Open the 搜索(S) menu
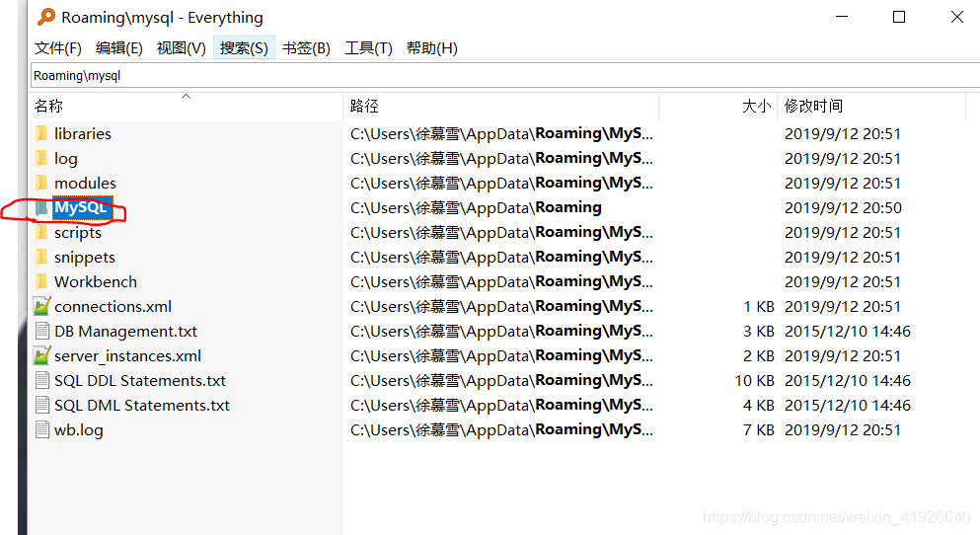Viewport: 980px width, 535px height. 244,48
